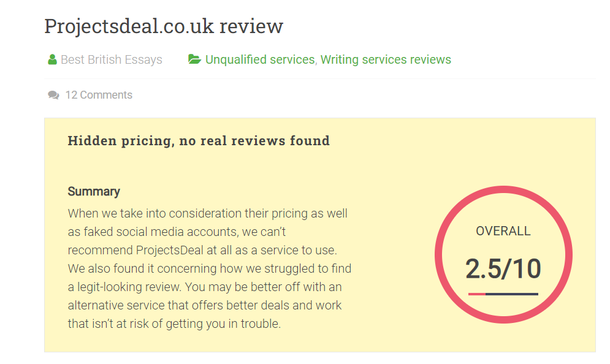Click the red filled portion of rating bar
The width and height of the screenshot is (610, 364).
476,294
